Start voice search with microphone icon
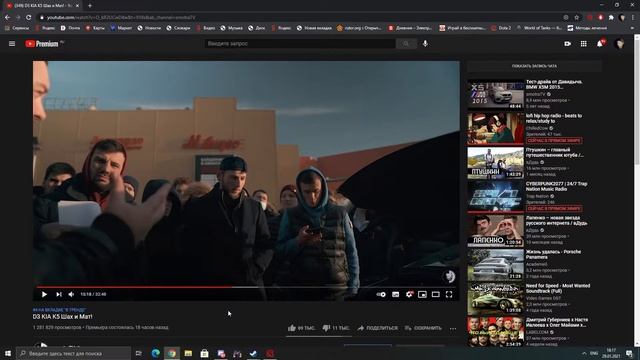This screenshot has width=640, height=360. (x=425, y=43)
